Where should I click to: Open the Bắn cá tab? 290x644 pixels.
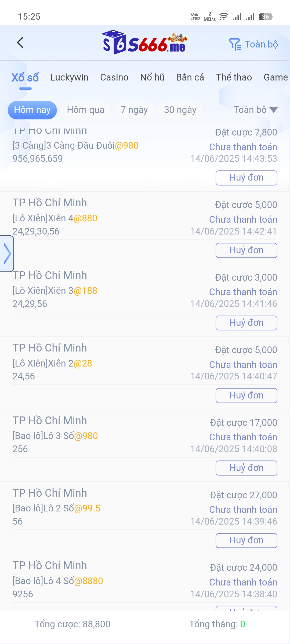tap(190, 77)
